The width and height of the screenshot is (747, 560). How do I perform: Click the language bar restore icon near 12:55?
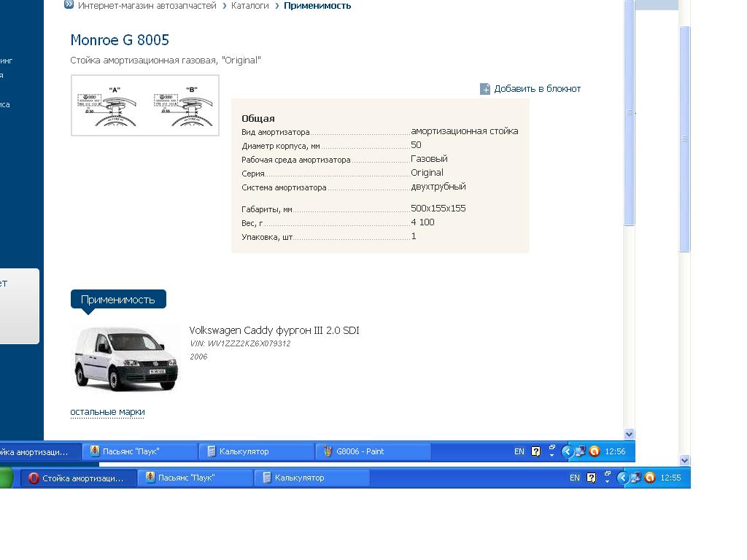click(608, 474)
